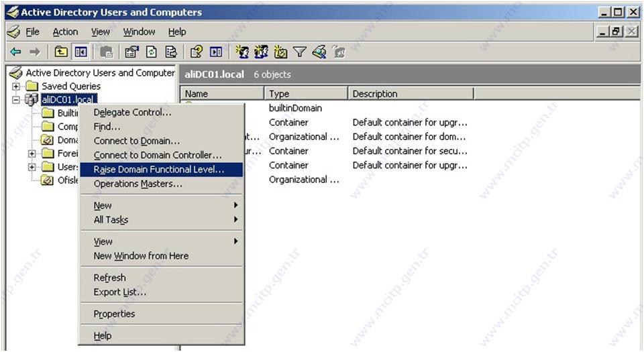Choose Delegate Control... from context menu

(x=162, y=112)
